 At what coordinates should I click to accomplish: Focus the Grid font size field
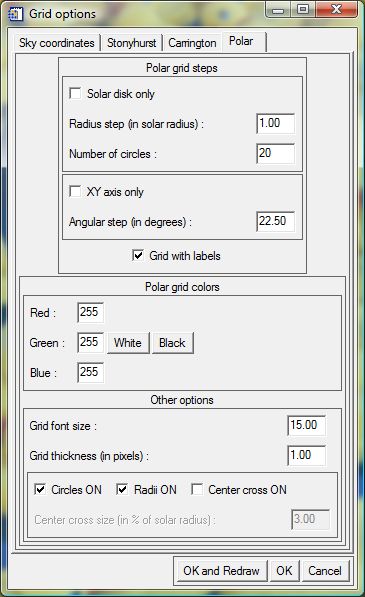click(306, 425)
